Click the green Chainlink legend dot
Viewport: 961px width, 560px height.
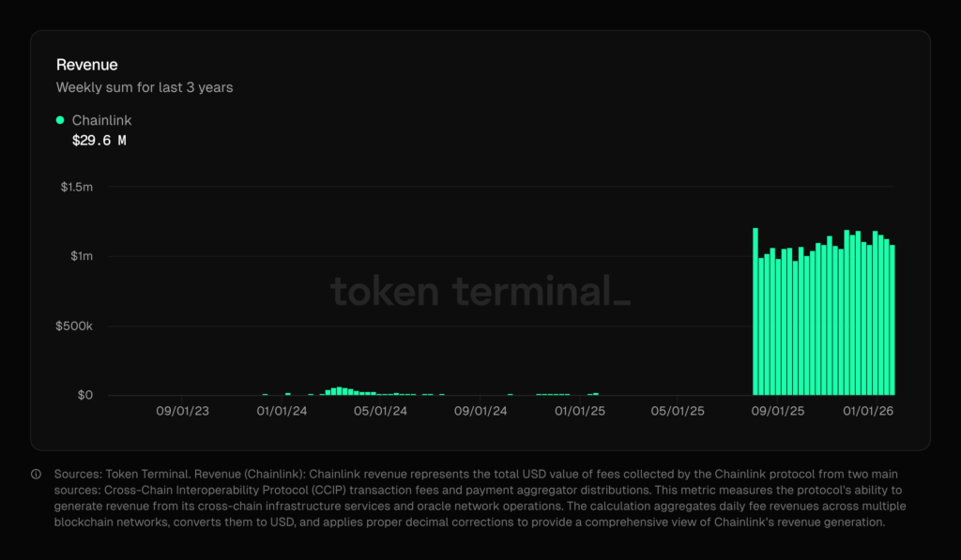click(60, 120)
